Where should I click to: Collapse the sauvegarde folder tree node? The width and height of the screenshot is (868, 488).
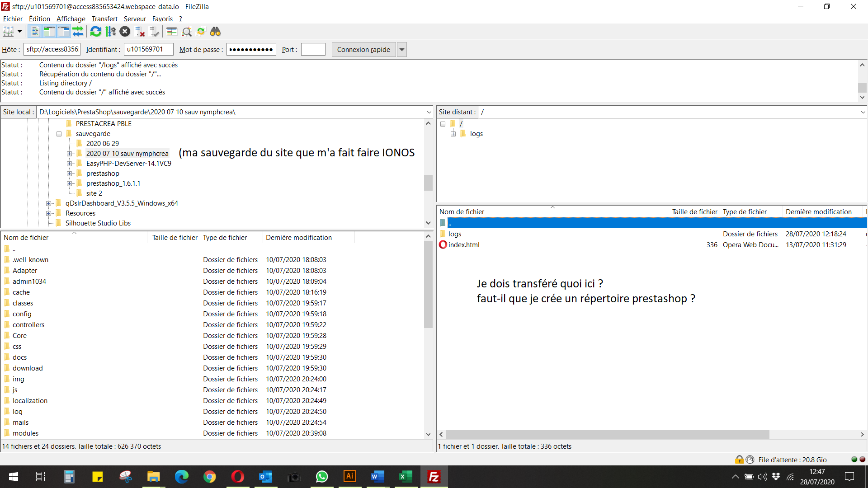click(59, 134)
